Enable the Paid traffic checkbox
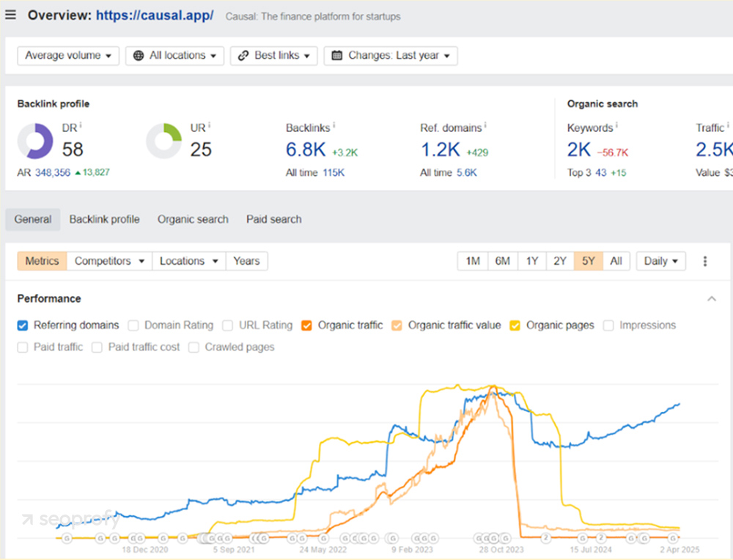Image resolution: width=733 pixels, height=560 pixels. pos(23,347)
